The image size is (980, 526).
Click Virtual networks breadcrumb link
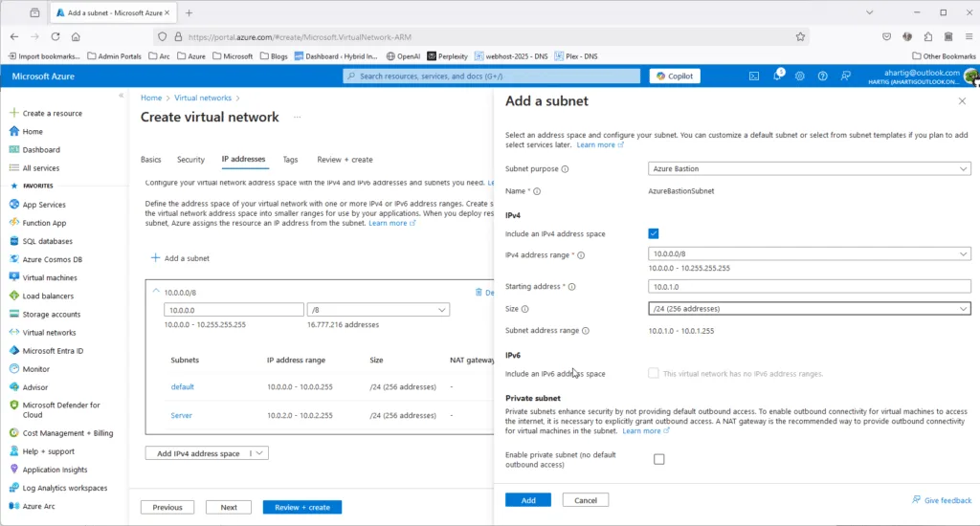(203, 99)
